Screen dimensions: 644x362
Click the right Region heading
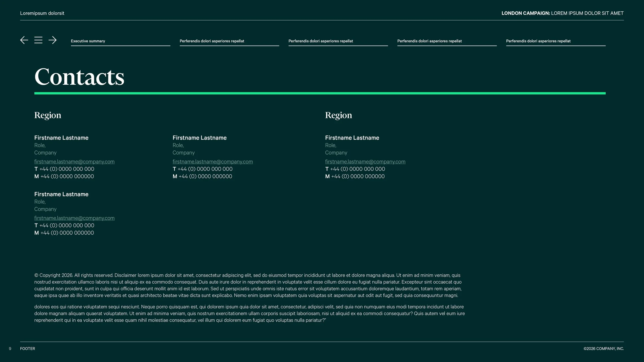pyautogui.click(x=338, y=115)
